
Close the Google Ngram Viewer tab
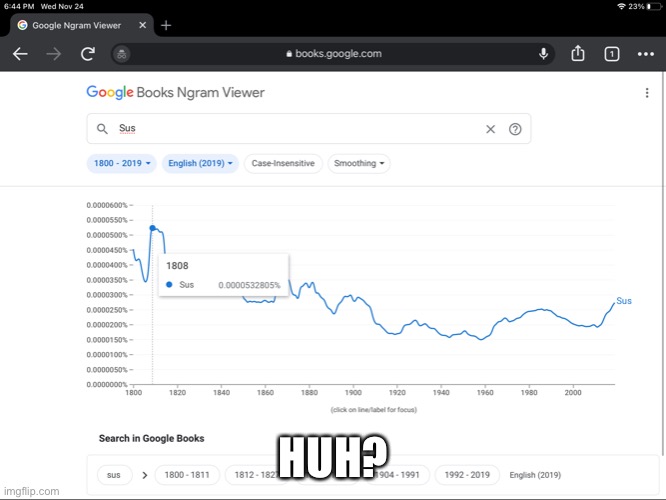tap(143, 25)
